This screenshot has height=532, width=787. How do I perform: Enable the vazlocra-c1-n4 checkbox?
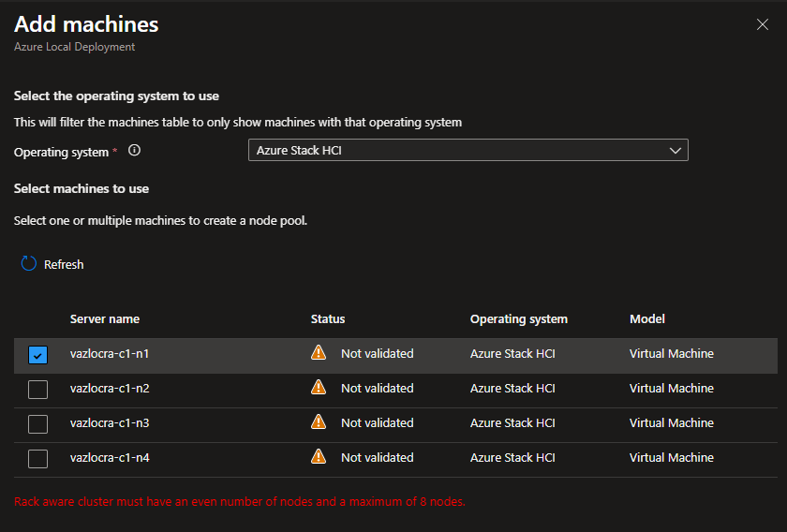click(37, 459)
